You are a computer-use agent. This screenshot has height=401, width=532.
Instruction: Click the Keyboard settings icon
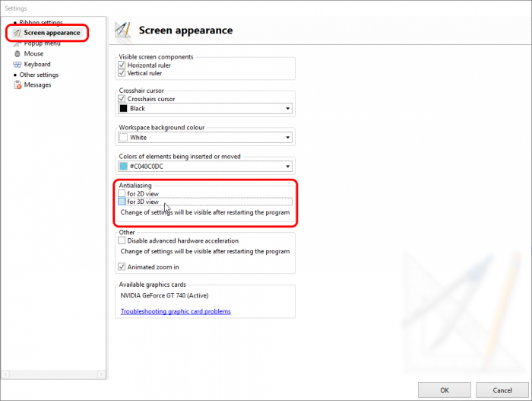point(17,65)
